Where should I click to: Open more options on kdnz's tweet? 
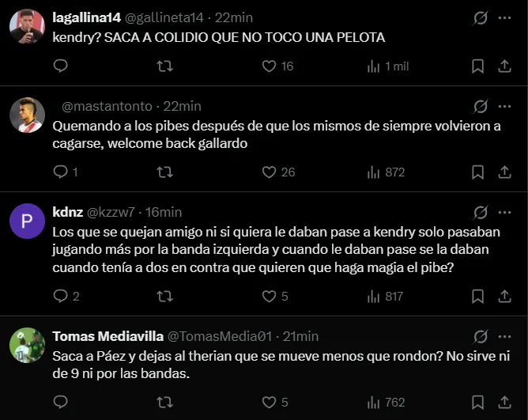point(505,212)
